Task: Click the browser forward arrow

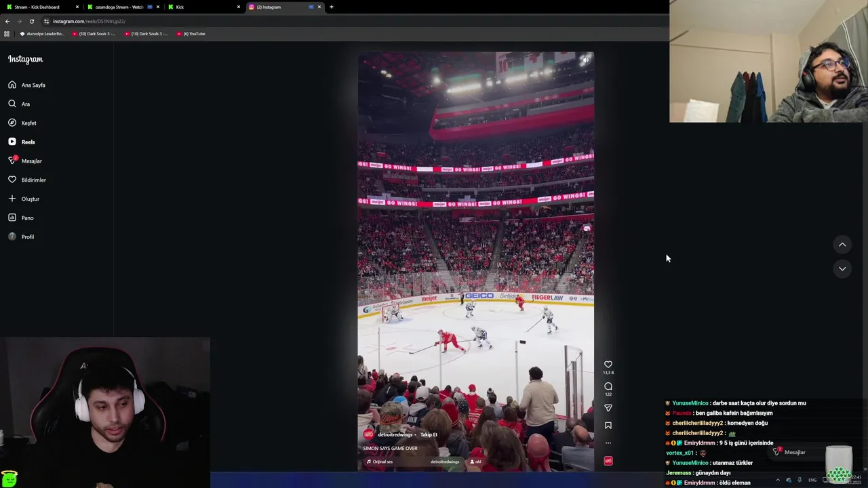Action: coord(19,21)
